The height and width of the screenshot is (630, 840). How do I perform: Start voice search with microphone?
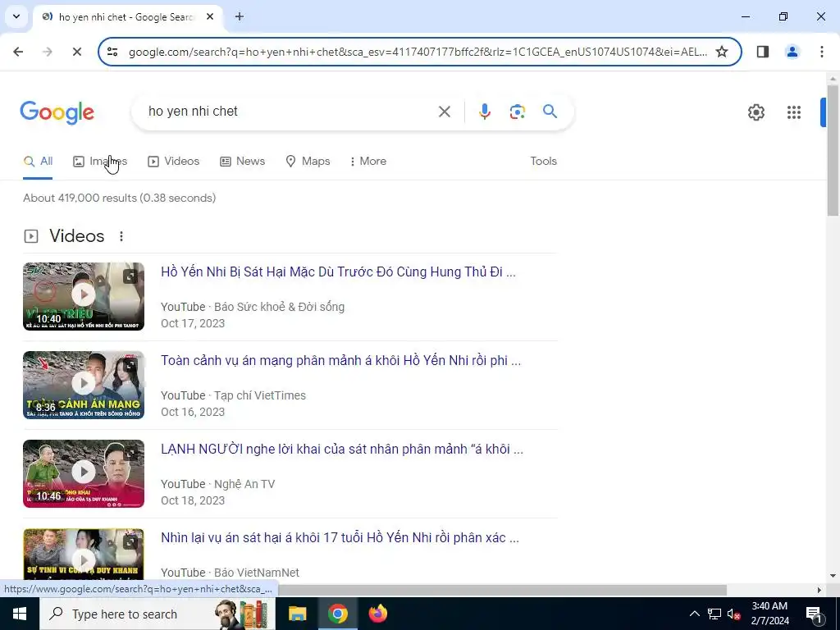484,112
